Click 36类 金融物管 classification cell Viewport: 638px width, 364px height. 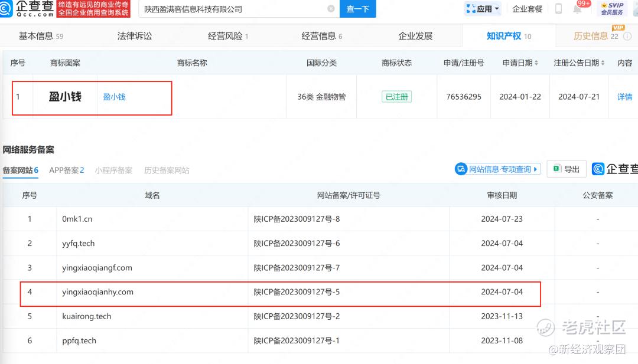pyautogui.click(x=321, y=97)
